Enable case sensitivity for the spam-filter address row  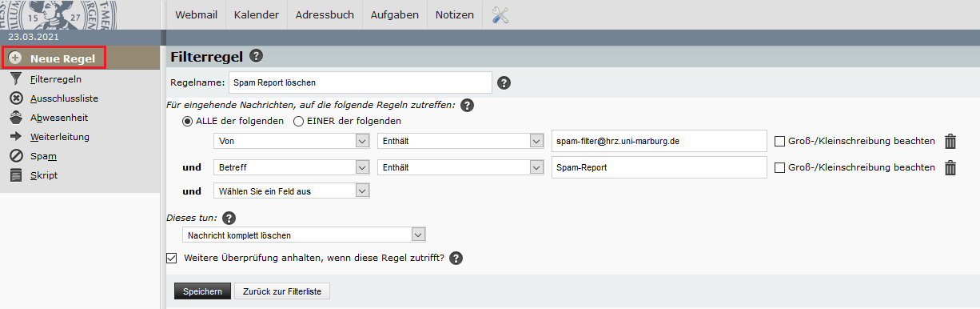point(780,142)
